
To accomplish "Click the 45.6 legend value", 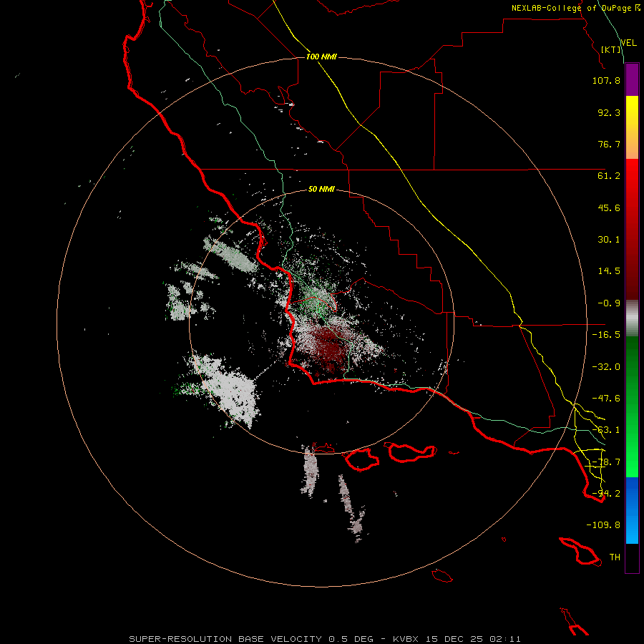I will click(609, 208).
